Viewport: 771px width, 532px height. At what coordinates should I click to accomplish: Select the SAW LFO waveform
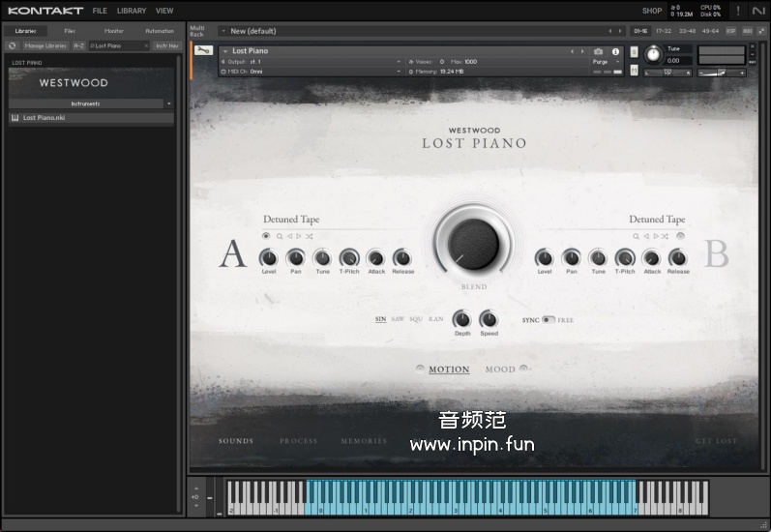click(x=398, y=319)
